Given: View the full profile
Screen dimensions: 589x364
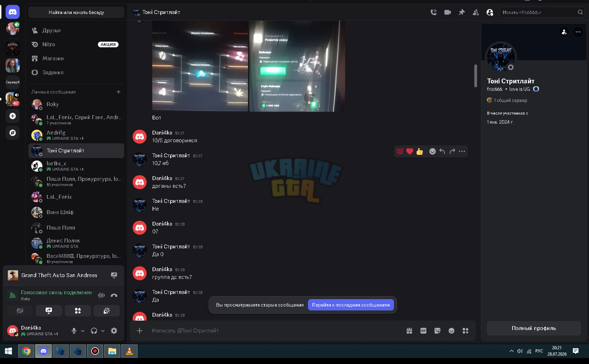Looking at the screenshot, I should tap(534, 328).
